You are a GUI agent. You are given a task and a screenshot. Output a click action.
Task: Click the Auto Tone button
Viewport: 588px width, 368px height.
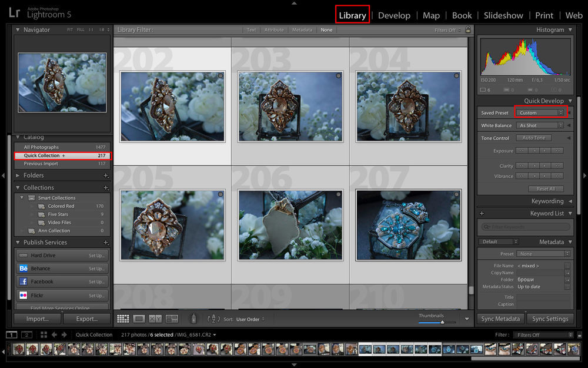pos(534,138)
